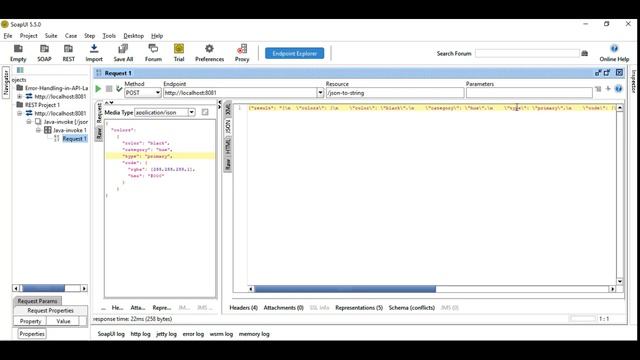Click the Endpoint Explorer button

(x=294, y=53)
